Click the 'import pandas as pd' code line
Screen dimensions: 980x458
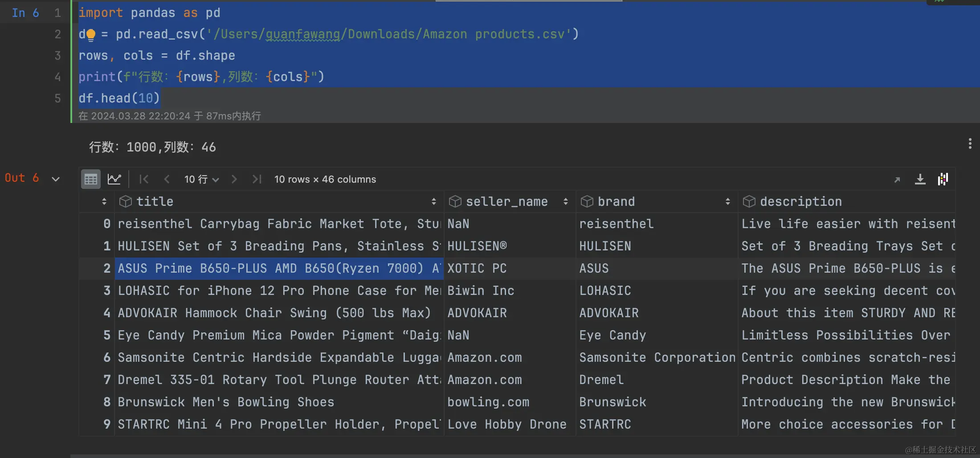(149, 12)
